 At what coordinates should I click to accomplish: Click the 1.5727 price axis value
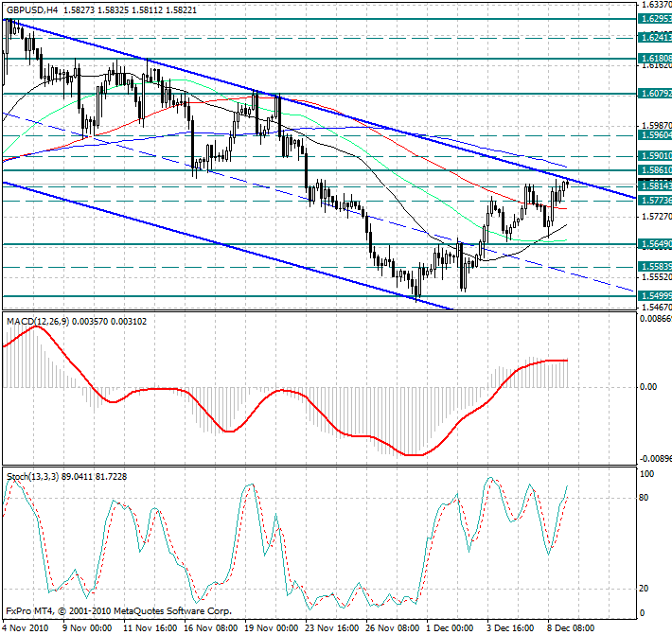[657, 217]
